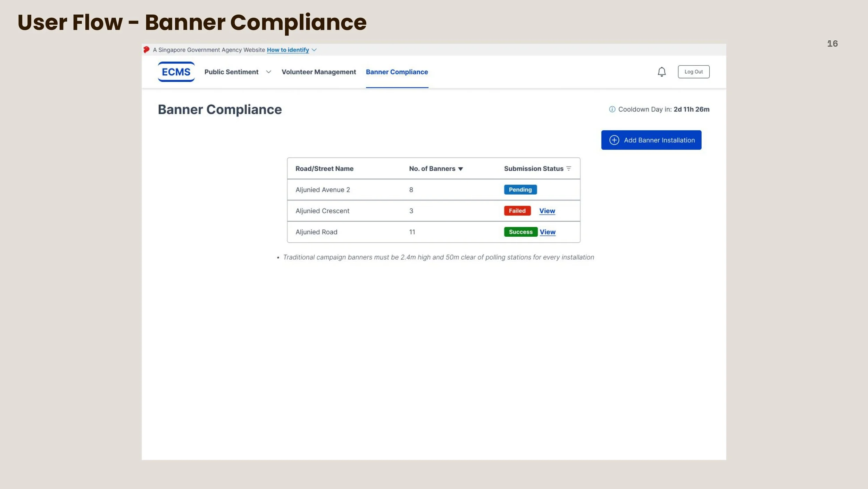Click banner count 8 cell
The height and width of the screenshot is (489, 868).
click(x=411, y=190)
